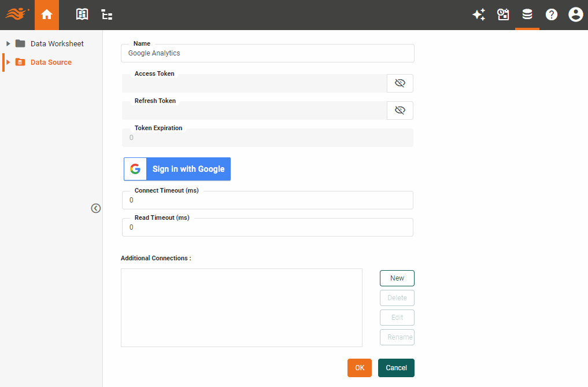Click the Google G logo on the sign-in button

pyautogui.click(x=135, y=168)
